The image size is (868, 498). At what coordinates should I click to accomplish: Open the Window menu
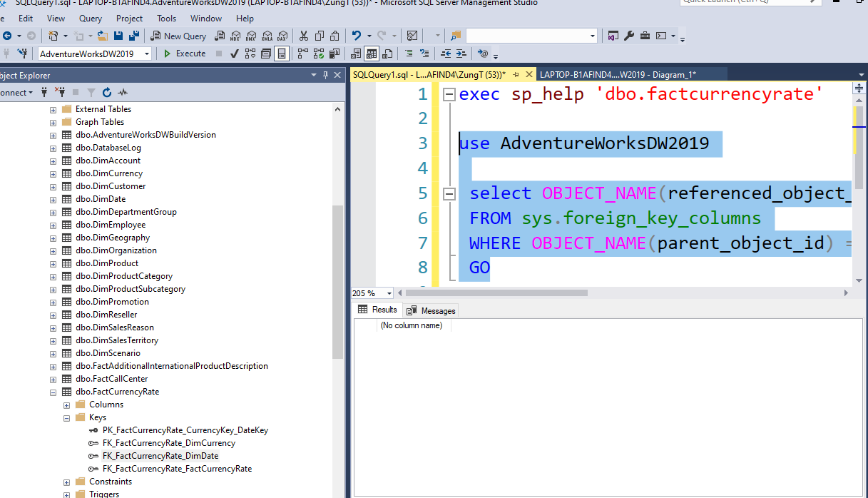[206, 19]
